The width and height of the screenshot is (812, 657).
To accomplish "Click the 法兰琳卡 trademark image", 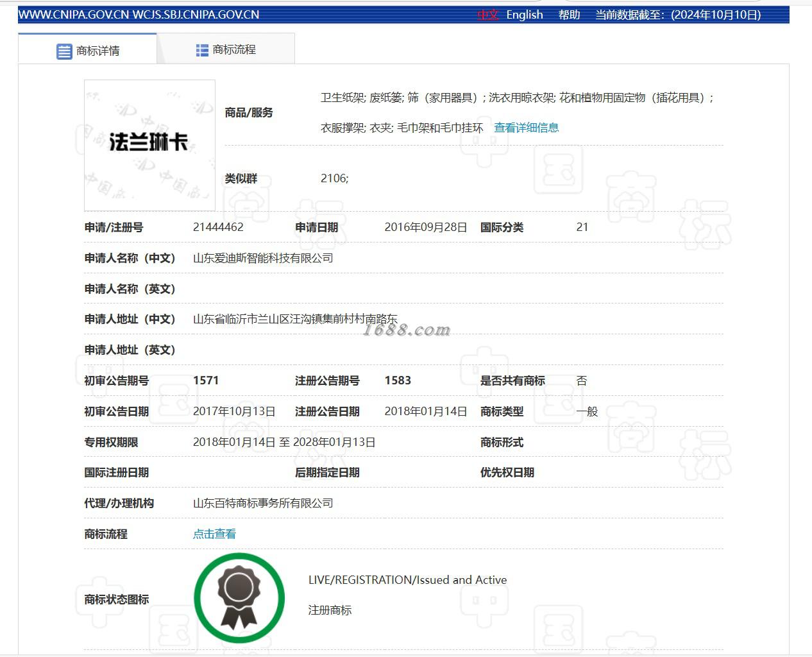I will click(x=149, y=146).
